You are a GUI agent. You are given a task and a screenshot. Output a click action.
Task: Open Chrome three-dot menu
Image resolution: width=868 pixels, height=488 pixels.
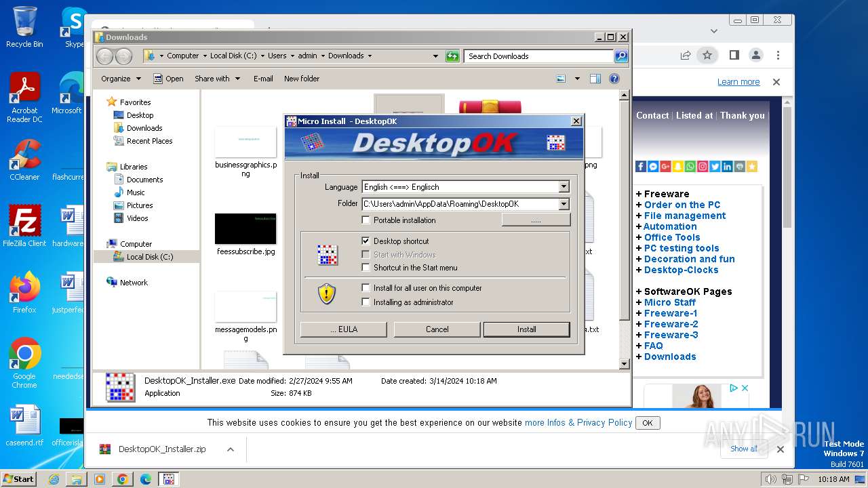(x=778, y=55)
